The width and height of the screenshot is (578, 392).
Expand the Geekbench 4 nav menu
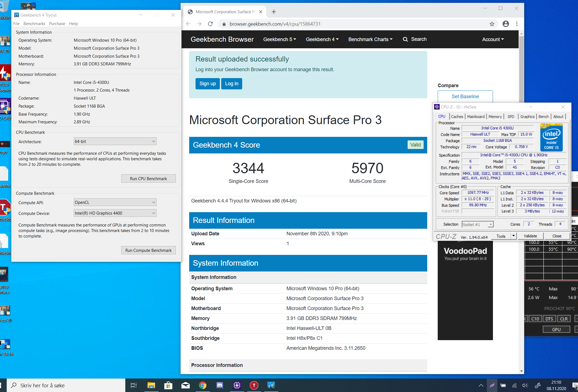[322, 39]
